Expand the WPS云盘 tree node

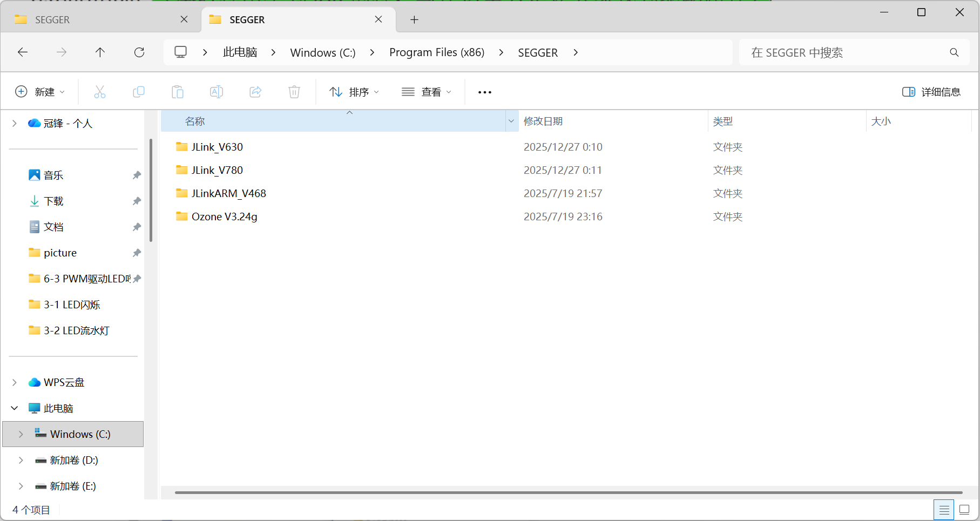point(15,382)
